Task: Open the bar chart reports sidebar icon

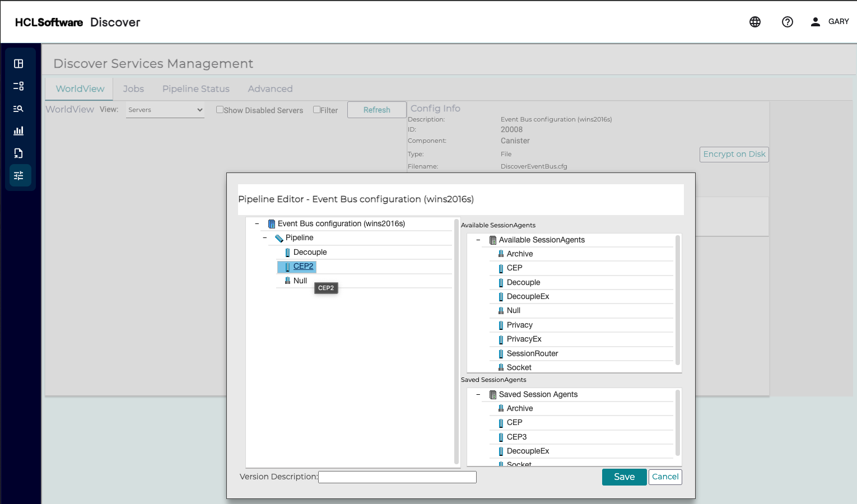Action: tap(18, 131)
